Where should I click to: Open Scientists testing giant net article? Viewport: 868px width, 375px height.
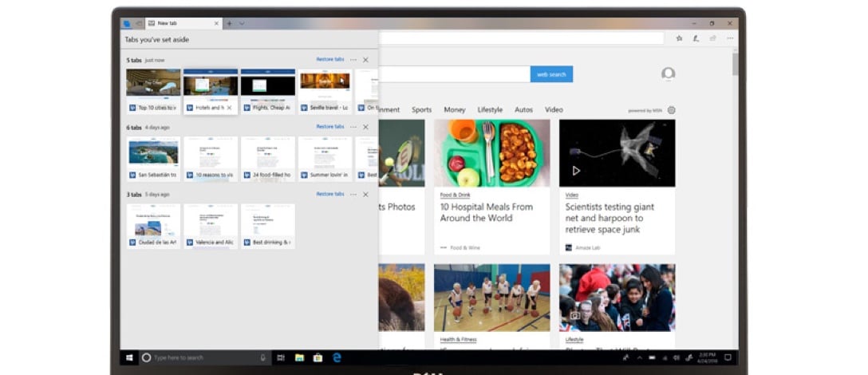point(610,218)
